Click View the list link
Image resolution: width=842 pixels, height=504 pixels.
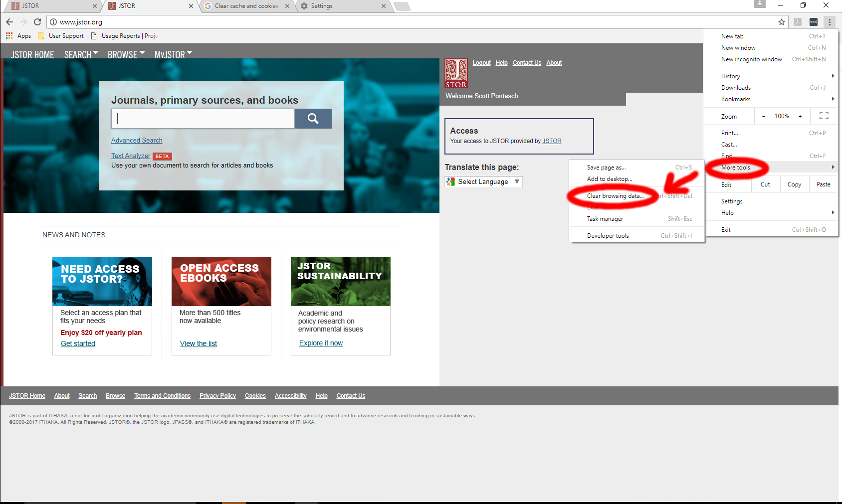199,343
